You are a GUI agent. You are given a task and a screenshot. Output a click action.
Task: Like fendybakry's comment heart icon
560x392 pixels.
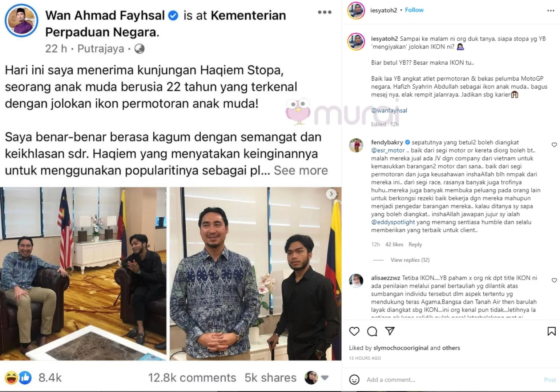[x=554, y=145]
